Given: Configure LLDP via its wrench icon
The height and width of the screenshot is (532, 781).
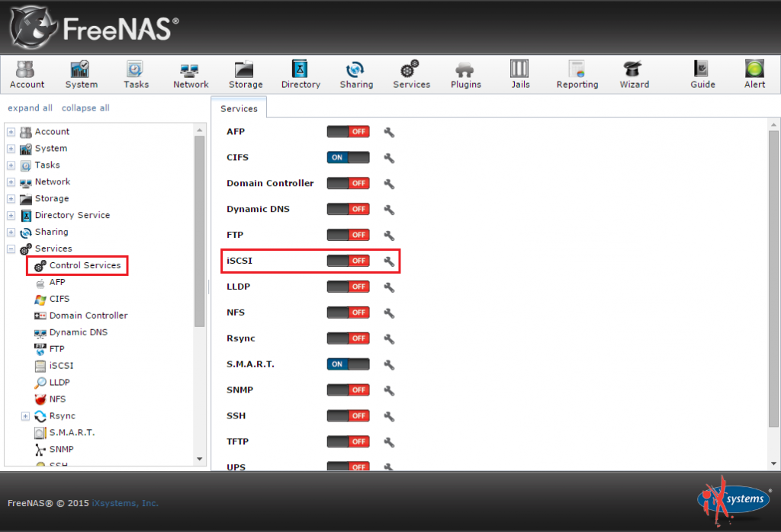Looking at the screenshot, I should 389,287.
